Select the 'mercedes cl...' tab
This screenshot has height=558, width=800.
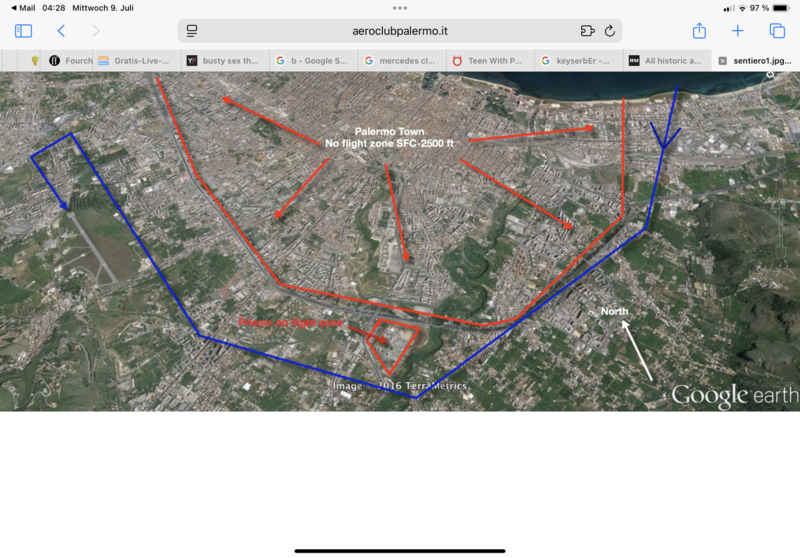(400, 60)
